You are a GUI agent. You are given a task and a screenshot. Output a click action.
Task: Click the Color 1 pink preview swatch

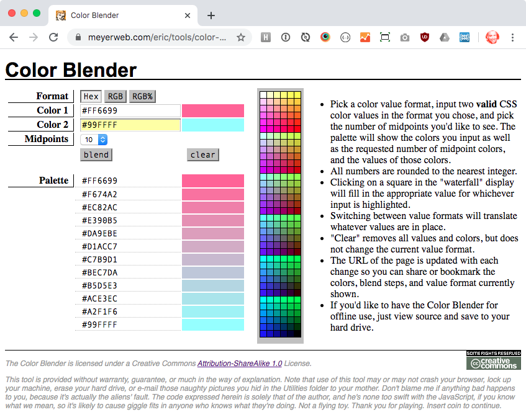(x=213, y=110)
